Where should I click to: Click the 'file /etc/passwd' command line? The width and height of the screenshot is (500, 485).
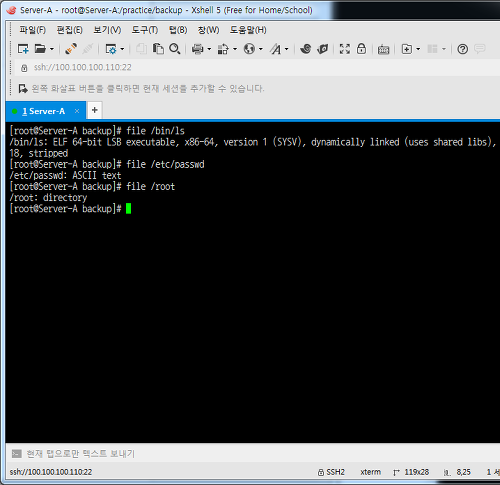point(107,164)
